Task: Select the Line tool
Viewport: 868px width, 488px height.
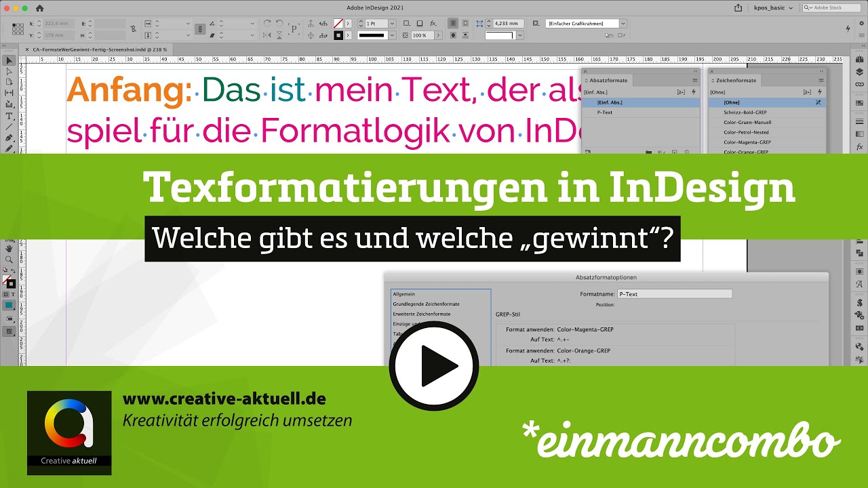Action: [x=9, y=127]
